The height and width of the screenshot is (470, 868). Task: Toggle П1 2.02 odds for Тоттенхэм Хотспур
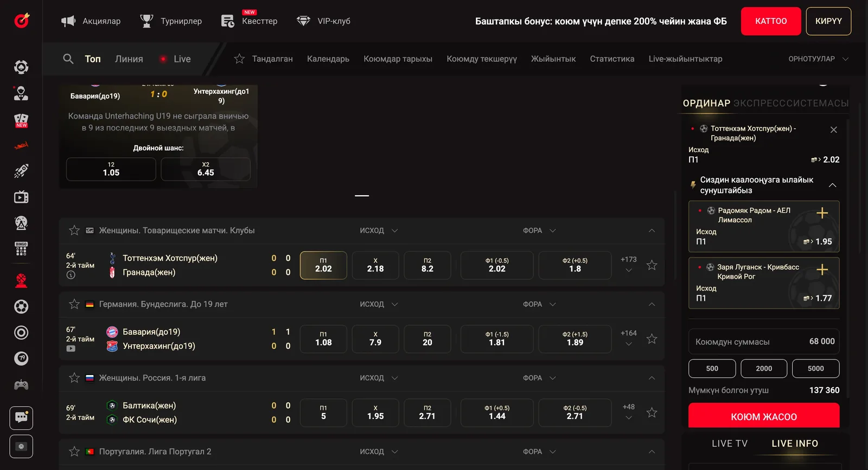pyautogui.click(x=323, y=265)
